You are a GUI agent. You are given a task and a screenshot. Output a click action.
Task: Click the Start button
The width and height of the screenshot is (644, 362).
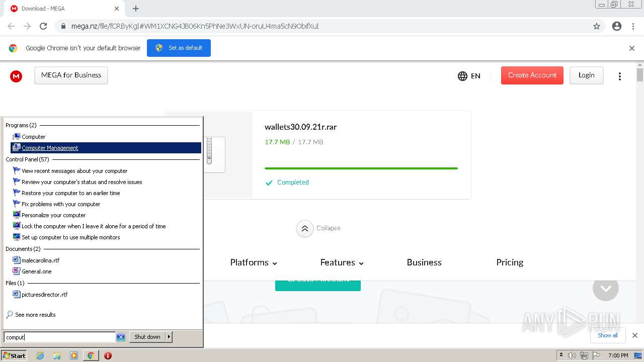(x=14, y=355)
